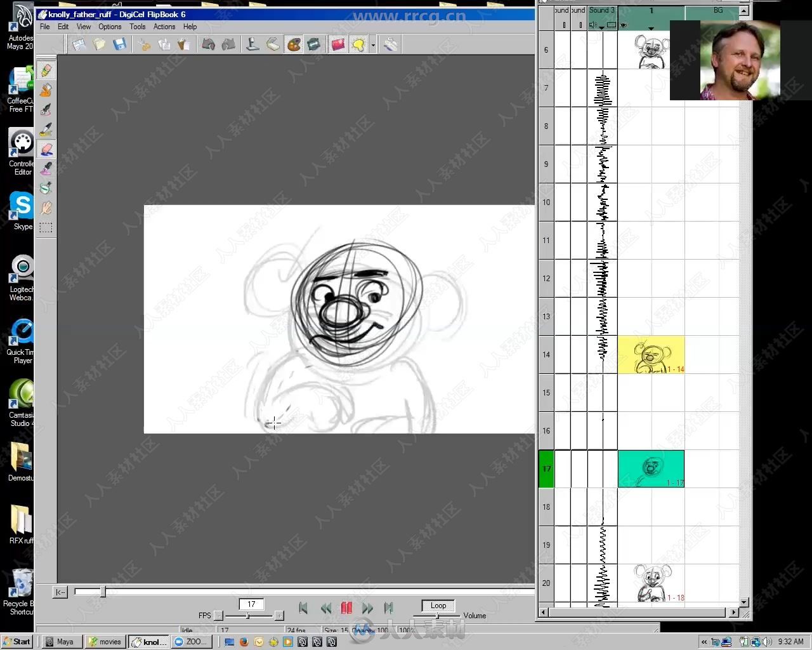Open video capture with camera stand icon
The width and height of the screenshot is (812, 650).
pyautogui.click(x=253, y=44)
